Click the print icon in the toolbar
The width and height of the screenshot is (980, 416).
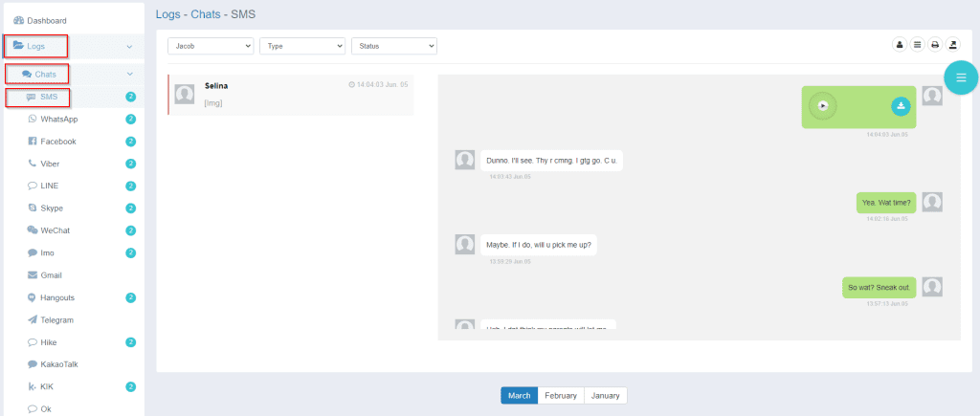935,45
